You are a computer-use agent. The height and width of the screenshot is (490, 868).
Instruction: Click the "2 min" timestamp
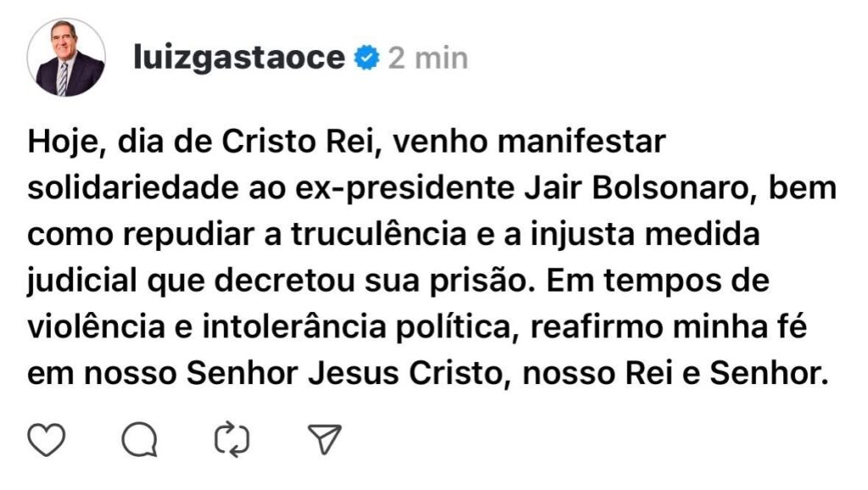[428, 58]
